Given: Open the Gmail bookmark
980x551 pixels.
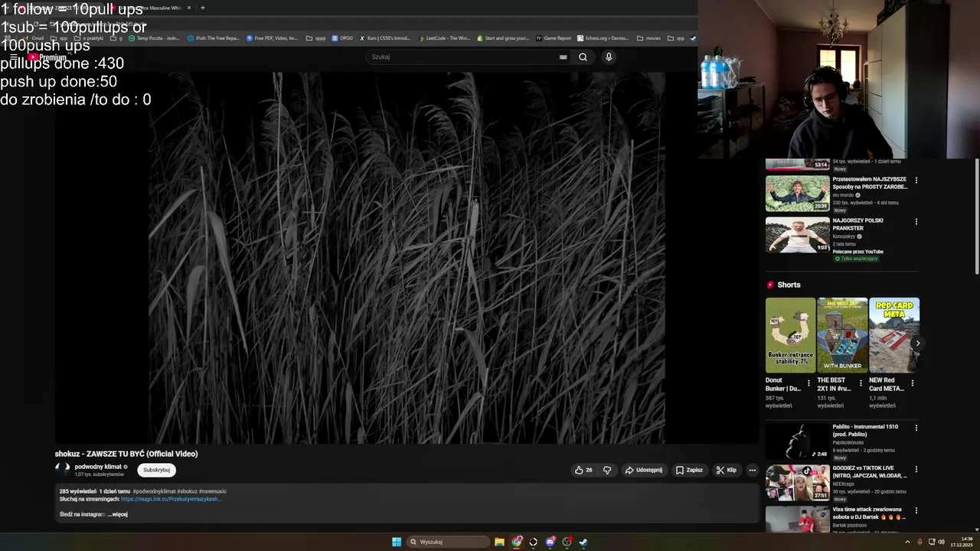Looking at the screenshot, I should click(x=34, y=38).
